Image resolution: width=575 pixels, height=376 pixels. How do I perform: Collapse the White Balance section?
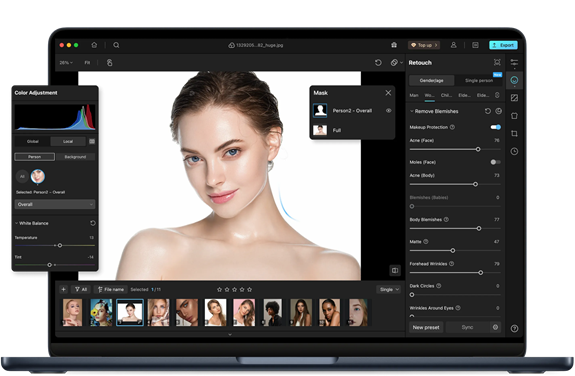(x=17, y=223)
